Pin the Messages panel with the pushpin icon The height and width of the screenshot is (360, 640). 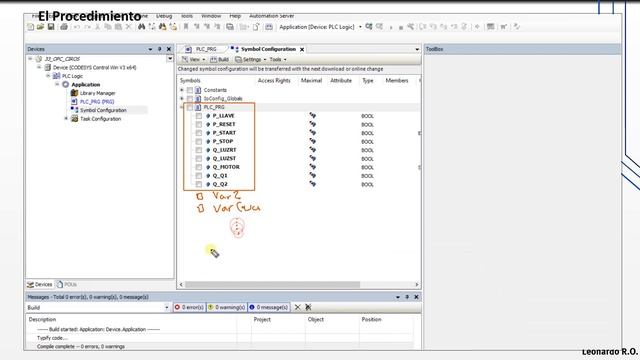[407, 297]
